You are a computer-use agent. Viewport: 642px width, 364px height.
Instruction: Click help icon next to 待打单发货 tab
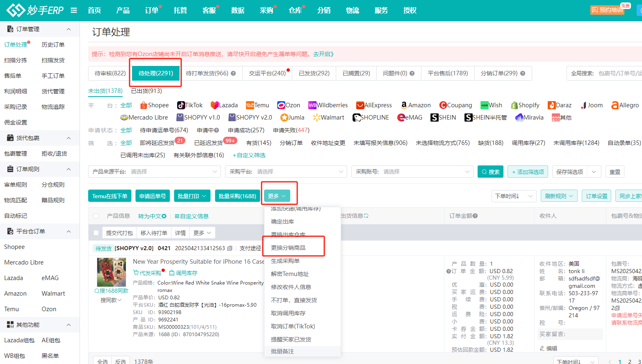point(233,73)
